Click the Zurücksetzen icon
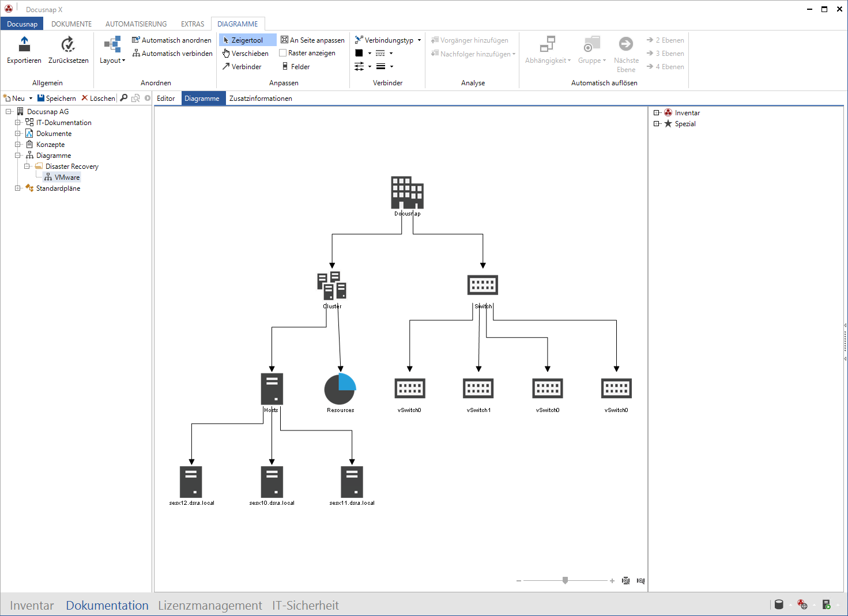This screenshot has height=616, width=848. (x=68, y=44)
